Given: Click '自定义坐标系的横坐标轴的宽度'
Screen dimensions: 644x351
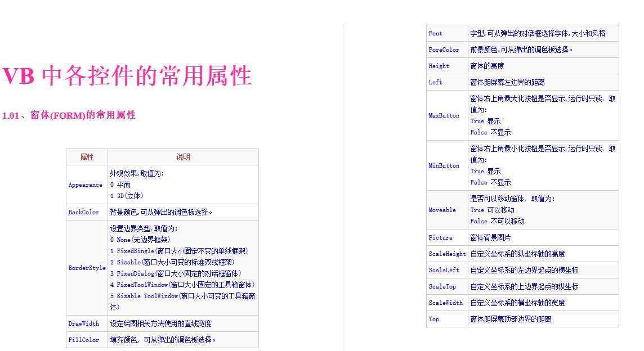Looking at the screenshot, I should [x=517, y=303].
